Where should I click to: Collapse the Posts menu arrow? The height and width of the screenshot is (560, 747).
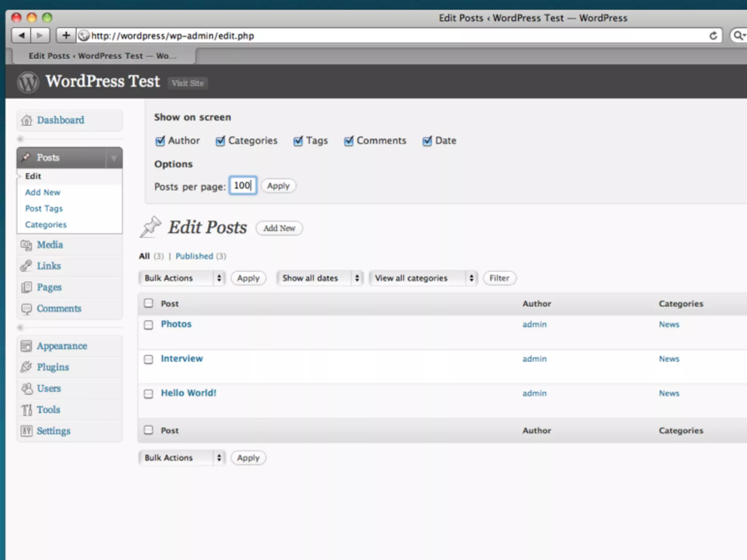point(114,158)
